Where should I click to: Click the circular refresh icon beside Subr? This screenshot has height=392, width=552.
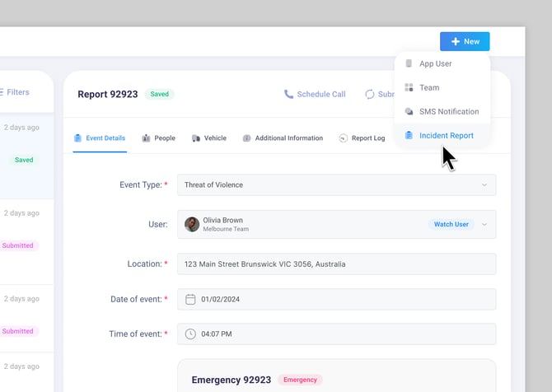point(370,95)
